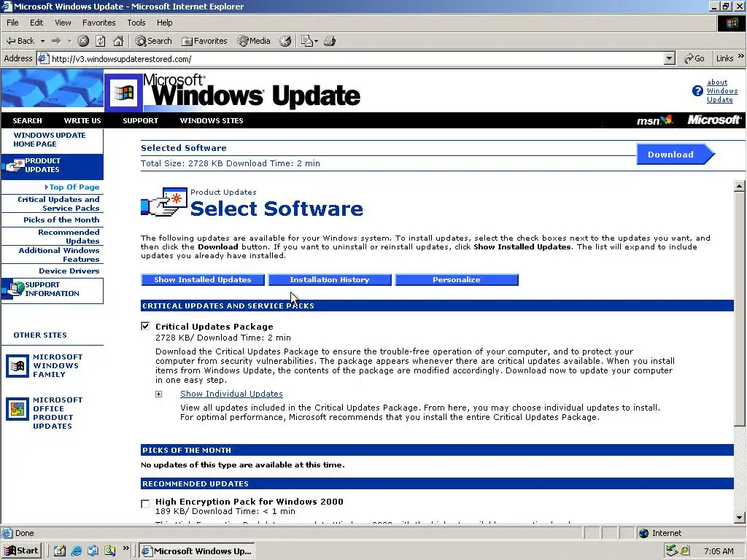Open the Media pane button
The image size is (747, 560).
pos(254,41)
